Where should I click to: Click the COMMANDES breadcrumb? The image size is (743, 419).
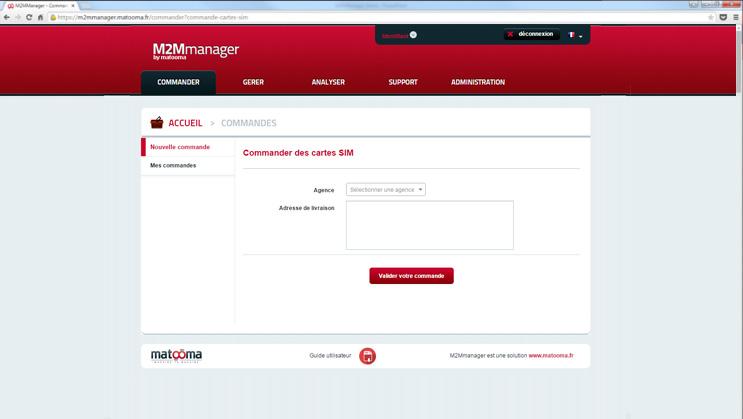click(249, 123)
